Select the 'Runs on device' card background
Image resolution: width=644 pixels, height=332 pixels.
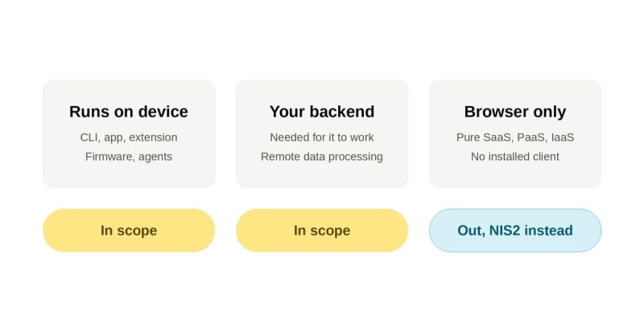pyautogui.click(x=129, y=134)
